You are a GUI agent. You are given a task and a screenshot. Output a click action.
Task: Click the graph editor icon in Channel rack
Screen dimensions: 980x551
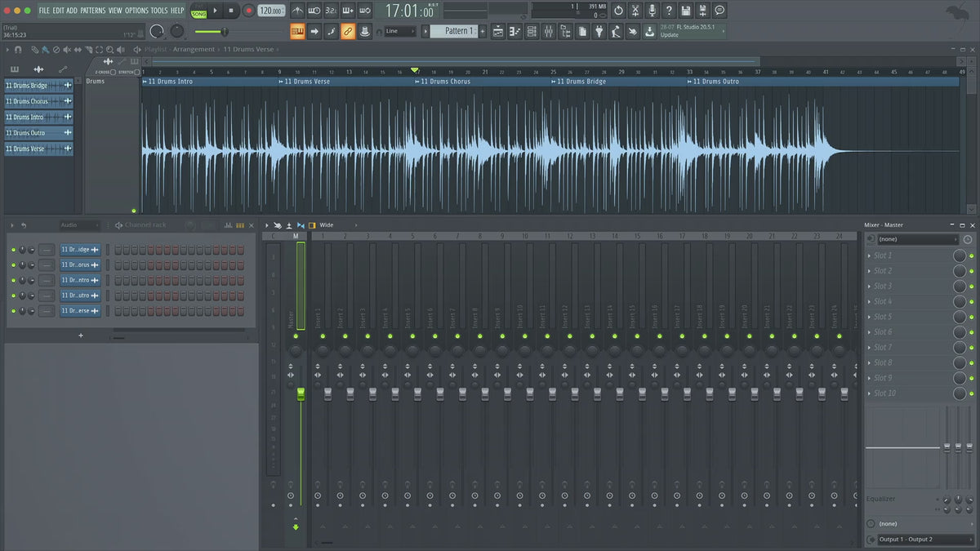228,225
